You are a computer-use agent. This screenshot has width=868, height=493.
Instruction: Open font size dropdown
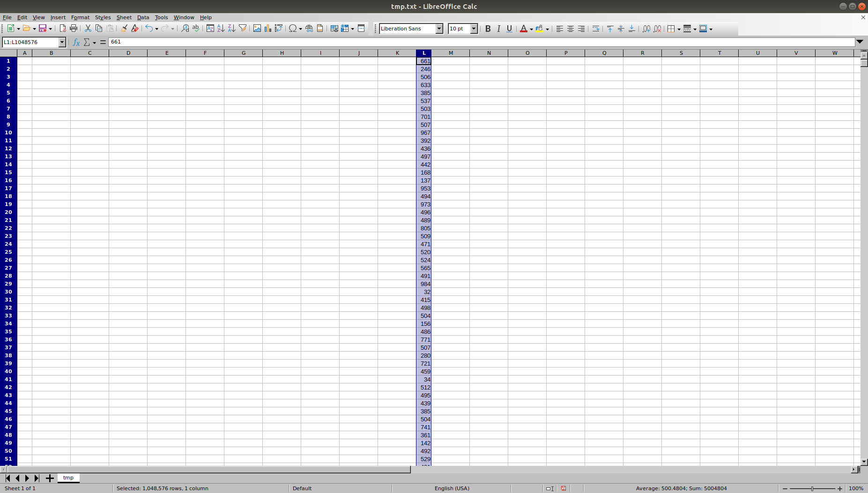[474, 29]
